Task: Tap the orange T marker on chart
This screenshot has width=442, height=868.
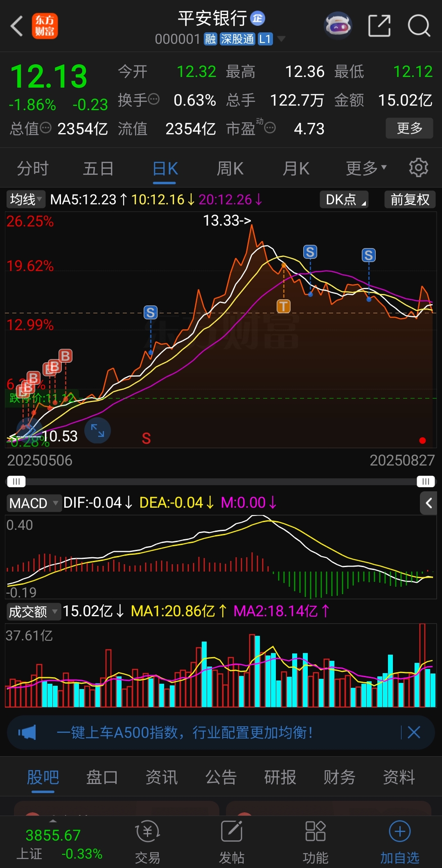Action: tap(284, 306)
